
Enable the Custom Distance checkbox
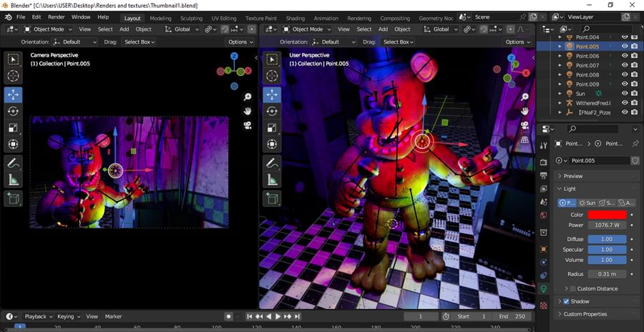pos(573,288)
